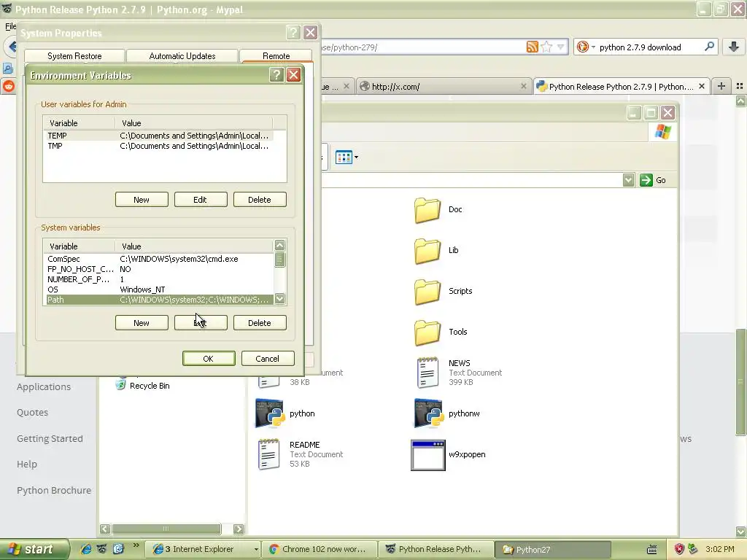
Task: Click New under System variables
Action: click(x=142, y=323)
